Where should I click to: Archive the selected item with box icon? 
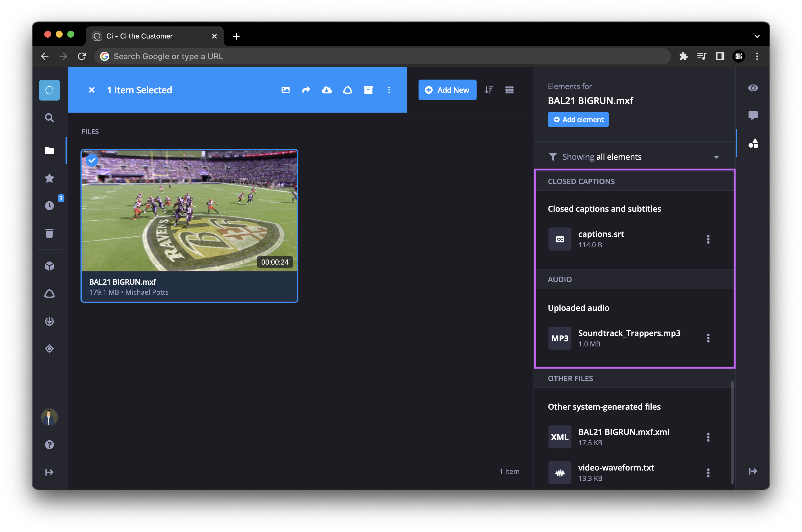pyautogui.click(x=369, y=90)
